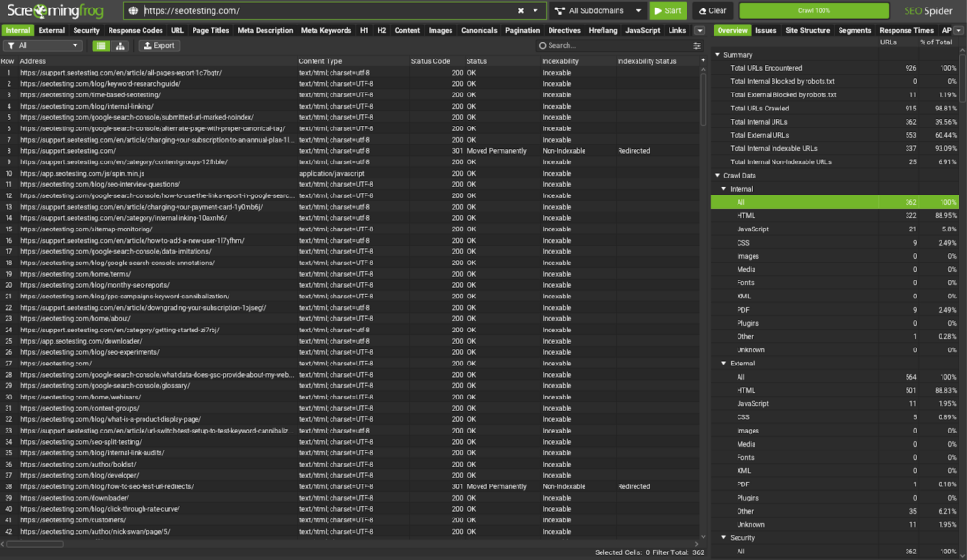Select the blog/keyword-research-guide/ row

(349, 83)
